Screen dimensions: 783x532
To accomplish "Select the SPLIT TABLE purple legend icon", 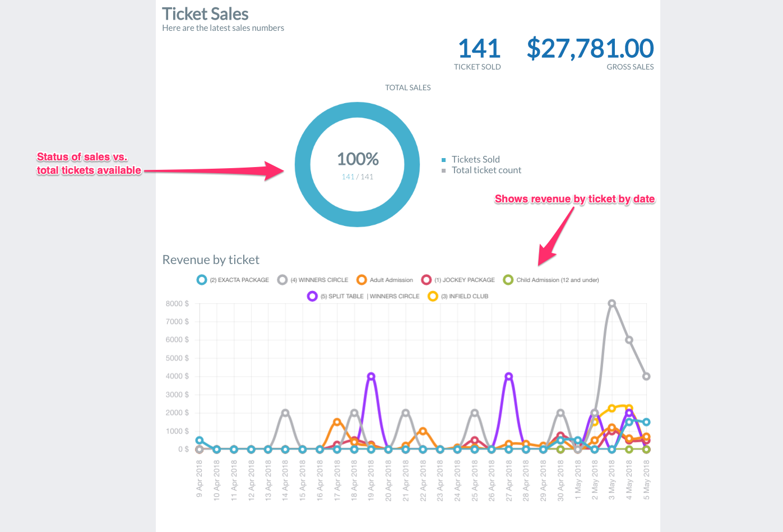I will click(x=313, y=296).
